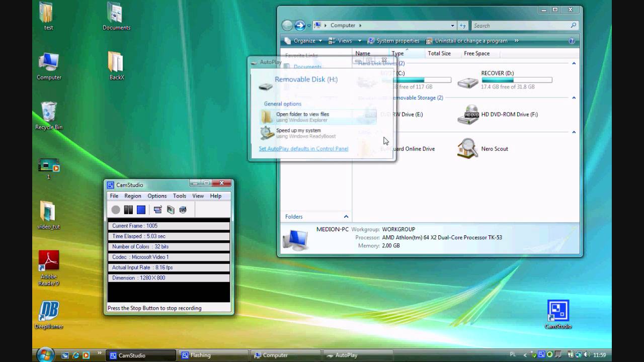Click the Computer breadcrumb in address bar
This screenshot has width=644, height=362.
pos(343,26)
